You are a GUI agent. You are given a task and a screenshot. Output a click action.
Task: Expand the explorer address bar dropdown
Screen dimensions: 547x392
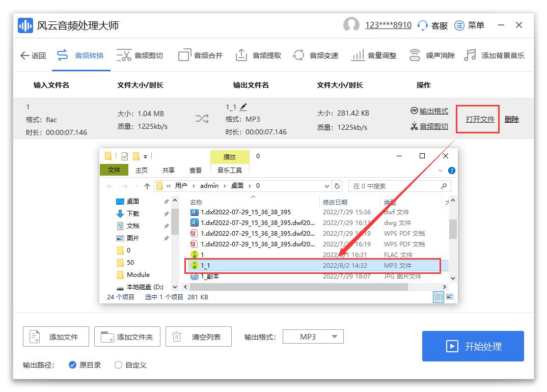click(x=327, y=186)
